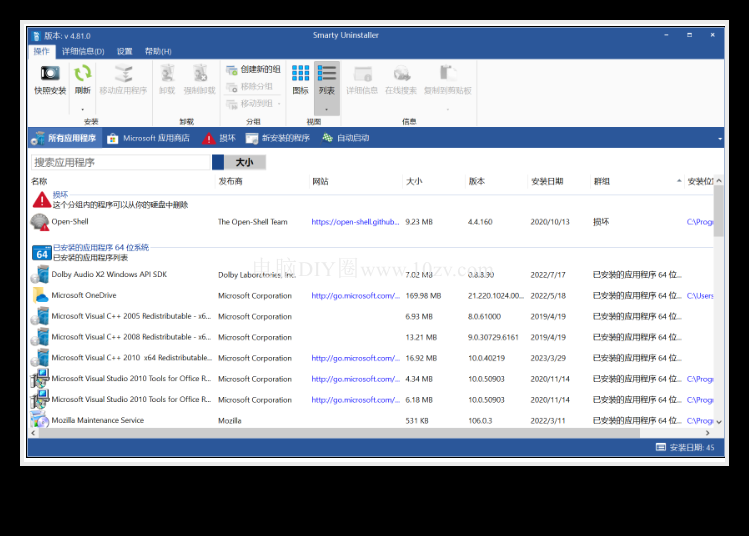Open the 设置 menu
The height and width of the screenshot is (536, 749).
click(x=125, y=52)
